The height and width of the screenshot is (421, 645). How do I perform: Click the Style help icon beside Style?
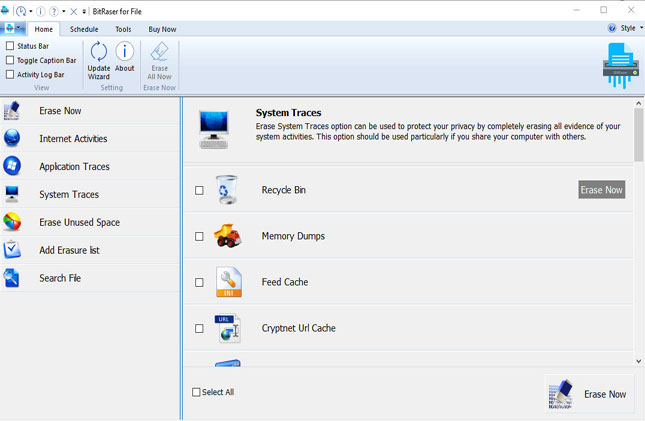(x=612, y=28)
